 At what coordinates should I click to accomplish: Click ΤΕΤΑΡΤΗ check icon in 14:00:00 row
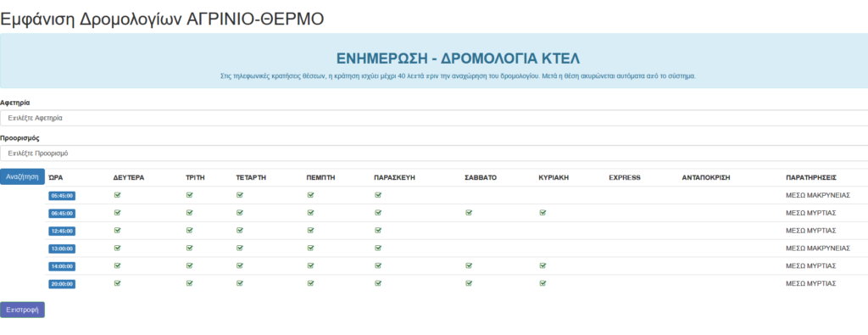click(x=240, y=265)
